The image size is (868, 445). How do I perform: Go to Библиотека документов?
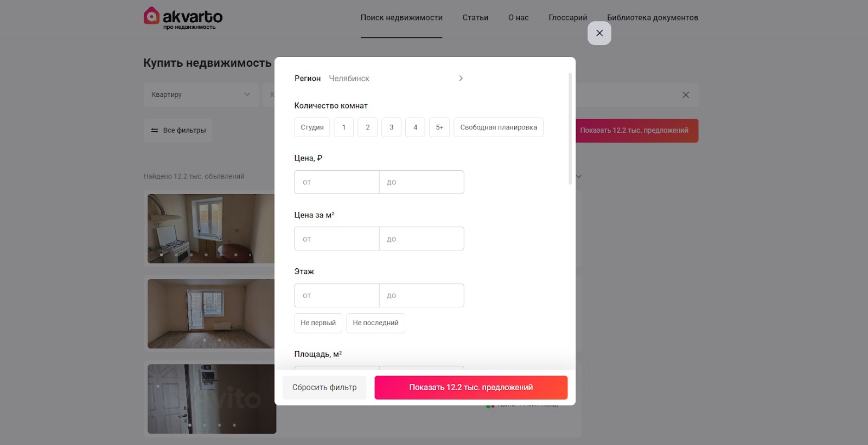pyautogui.click(x=653, y=18)
